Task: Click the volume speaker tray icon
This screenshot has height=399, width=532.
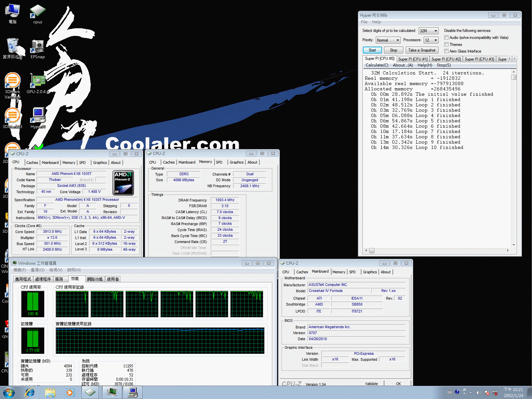Action: tap(478, 393)
